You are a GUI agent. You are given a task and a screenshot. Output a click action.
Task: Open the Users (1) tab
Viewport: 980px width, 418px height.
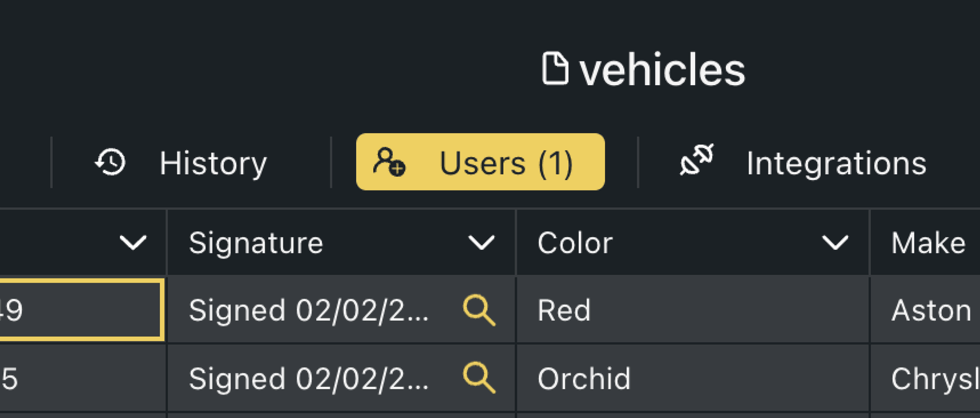[x=506, y=162]
